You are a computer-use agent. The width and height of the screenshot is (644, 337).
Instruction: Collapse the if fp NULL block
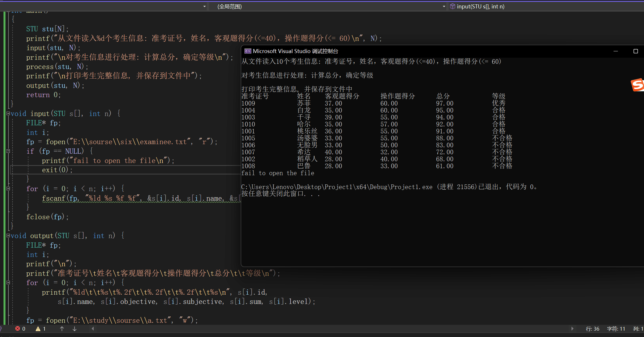pos(8,151)
